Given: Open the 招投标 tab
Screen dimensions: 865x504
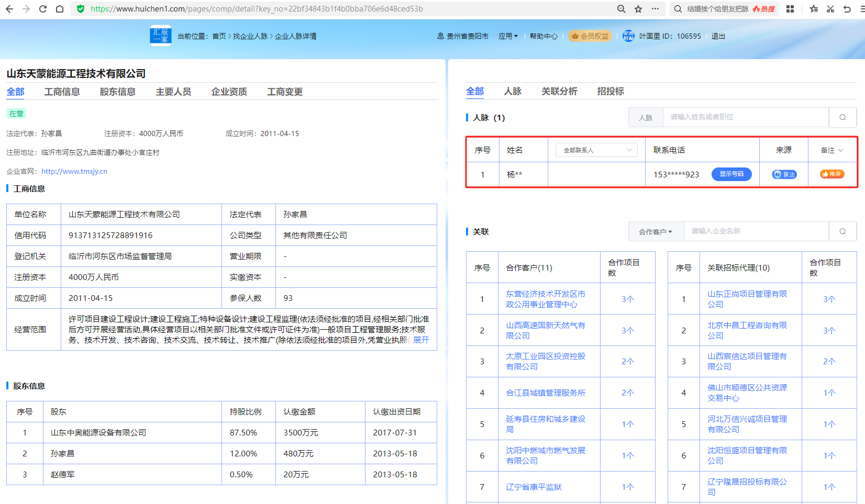Looking at the screenshot, I should [x=611, y=91].
